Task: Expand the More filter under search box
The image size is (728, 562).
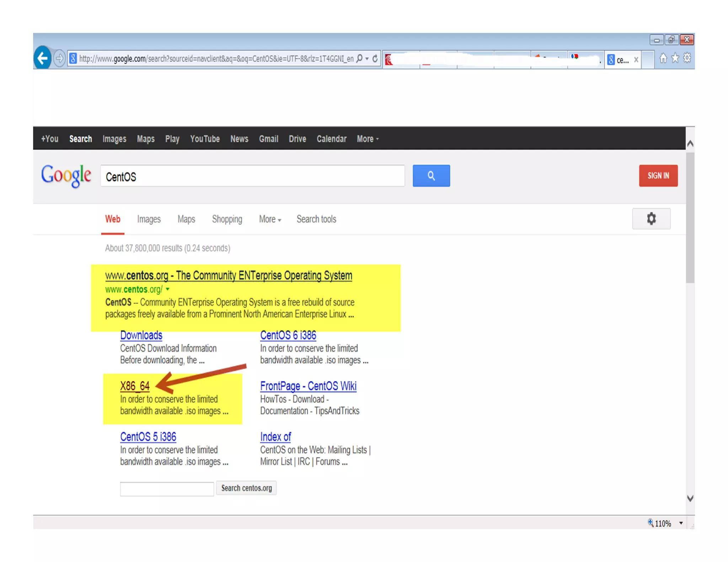Action: [x=270, y=219]
